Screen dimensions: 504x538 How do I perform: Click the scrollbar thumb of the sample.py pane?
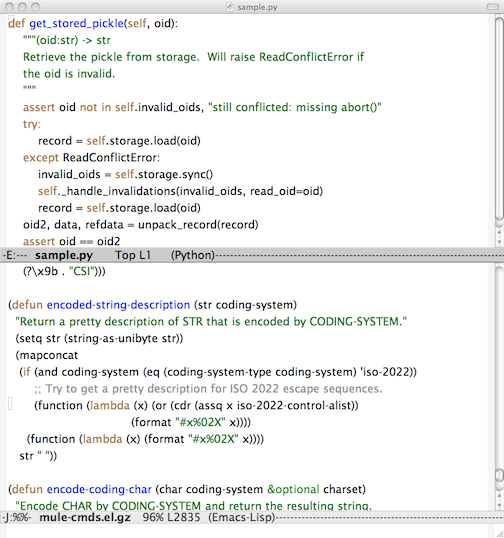pos(499,119)
